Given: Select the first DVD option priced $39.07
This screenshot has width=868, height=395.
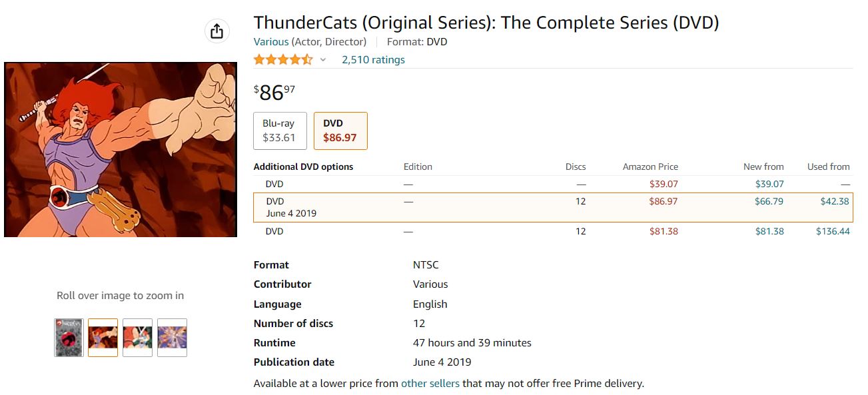Looking at the screenshot, I should [274, 183].
